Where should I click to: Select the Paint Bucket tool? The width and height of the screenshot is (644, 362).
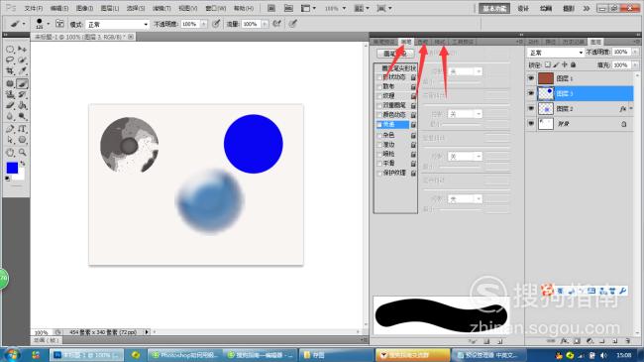22,105
